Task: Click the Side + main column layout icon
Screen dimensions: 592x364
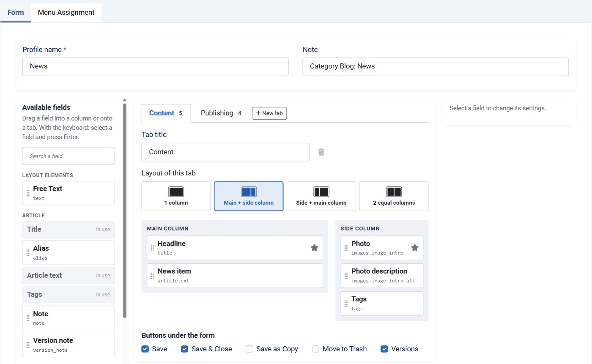Action: pyautogui.click(x=321, y=192)
